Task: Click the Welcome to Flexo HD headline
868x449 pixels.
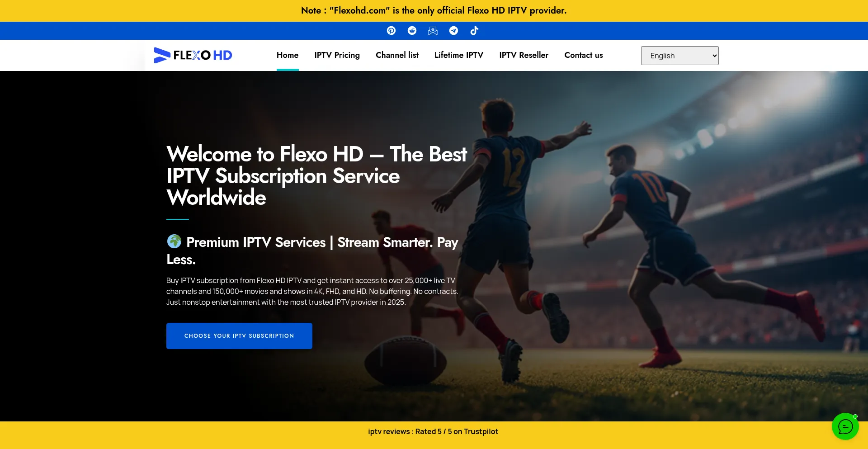Action: pos(316,176)
